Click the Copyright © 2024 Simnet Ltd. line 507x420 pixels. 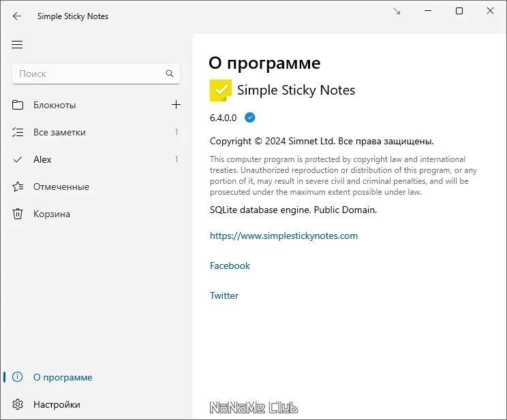click(322, 141)
